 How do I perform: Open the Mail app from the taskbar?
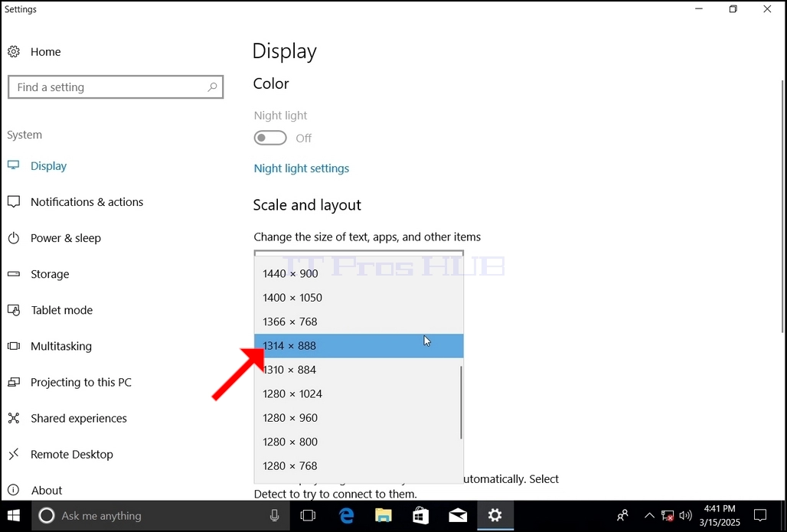click(458, 515)
